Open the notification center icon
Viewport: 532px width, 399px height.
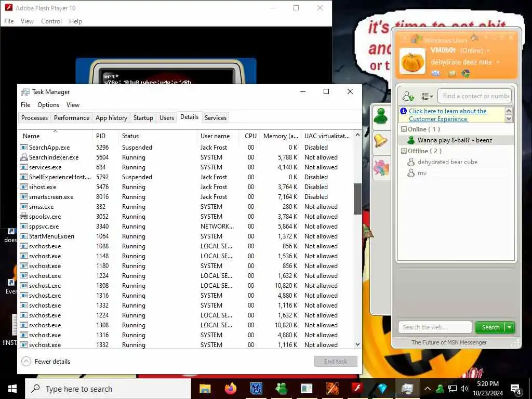click(516, 389)
